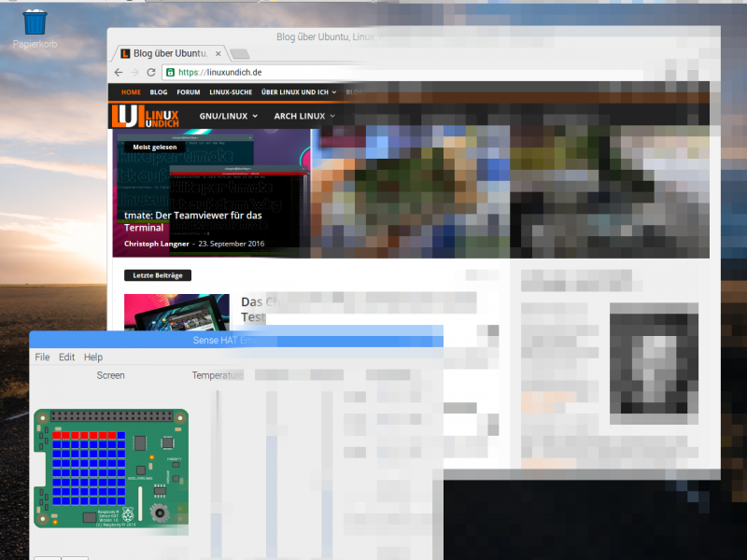Image resolution: width=747 pixels, height=560 pixels.
Task: Open the File menu in Sense HAT Emulator
Action: pyautogui.click(x=41, y=357)
